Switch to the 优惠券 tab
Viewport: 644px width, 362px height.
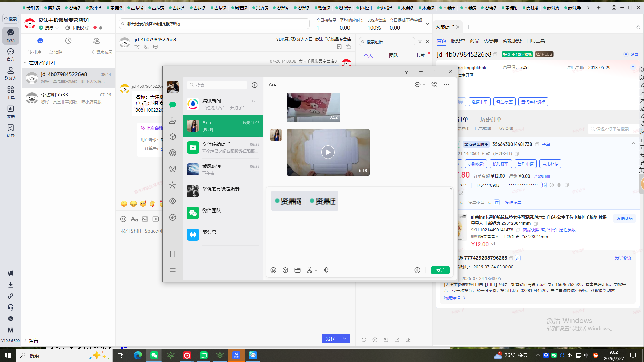[x=491, y=41]
